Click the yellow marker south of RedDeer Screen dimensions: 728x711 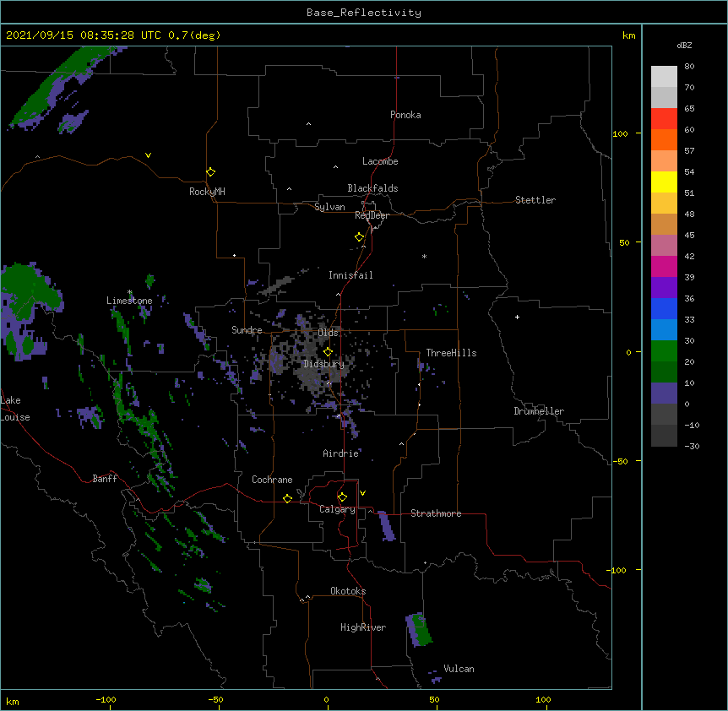point(360,237)
